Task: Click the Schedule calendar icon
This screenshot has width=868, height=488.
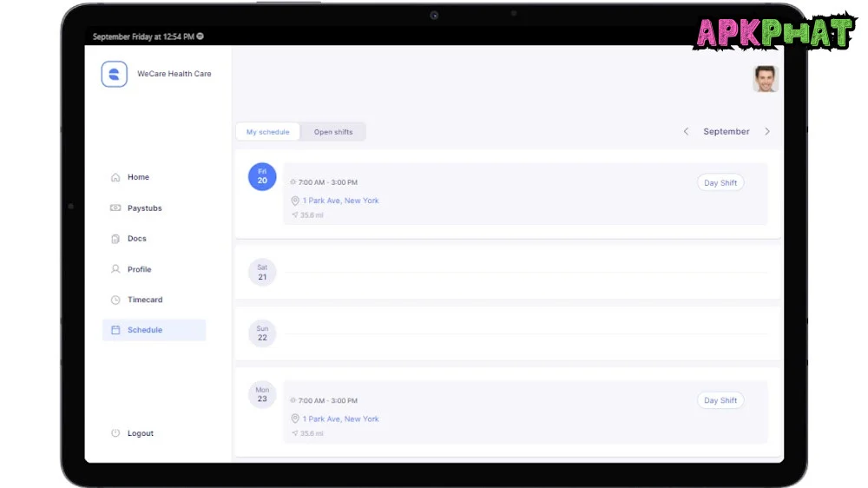Action: pyautogui.click(x=115, y=330)
